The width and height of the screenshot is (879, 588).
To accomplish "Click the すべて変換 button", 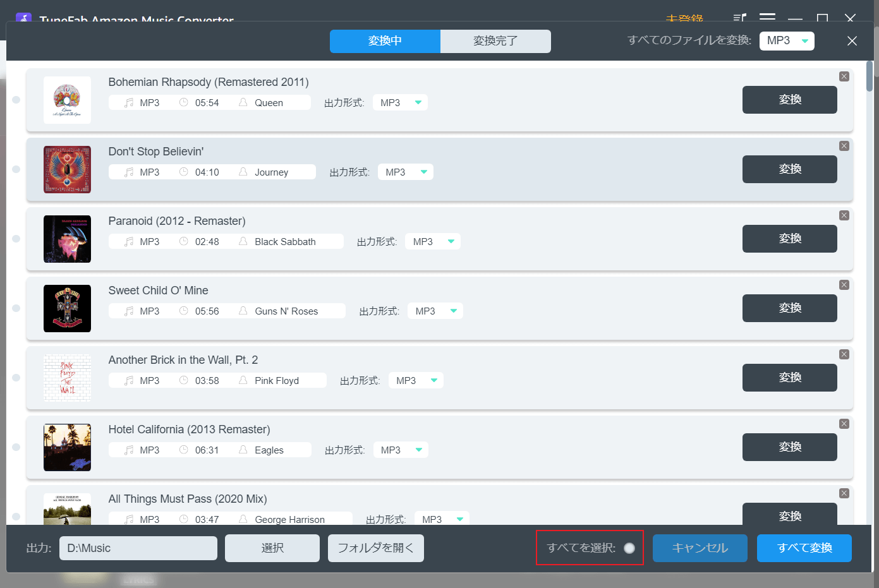I will tap(804, 548).
